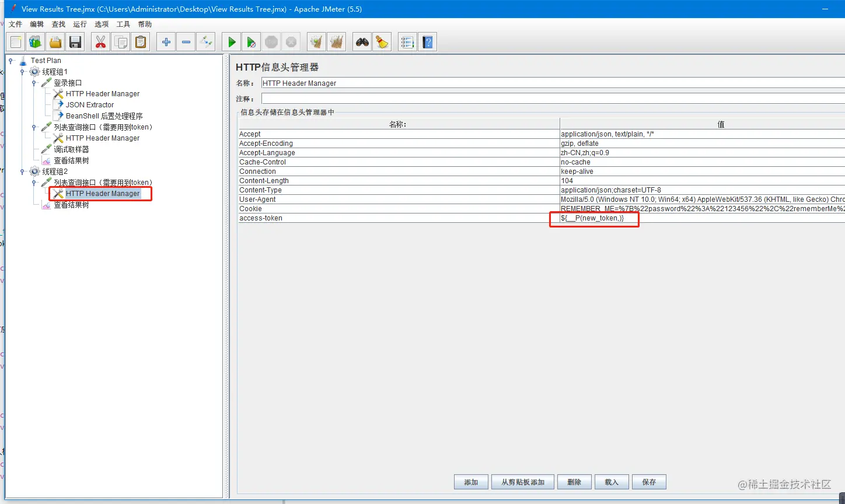845x504 pixels.
Task: Open the 文件 menu
Action: coord(15,24)
